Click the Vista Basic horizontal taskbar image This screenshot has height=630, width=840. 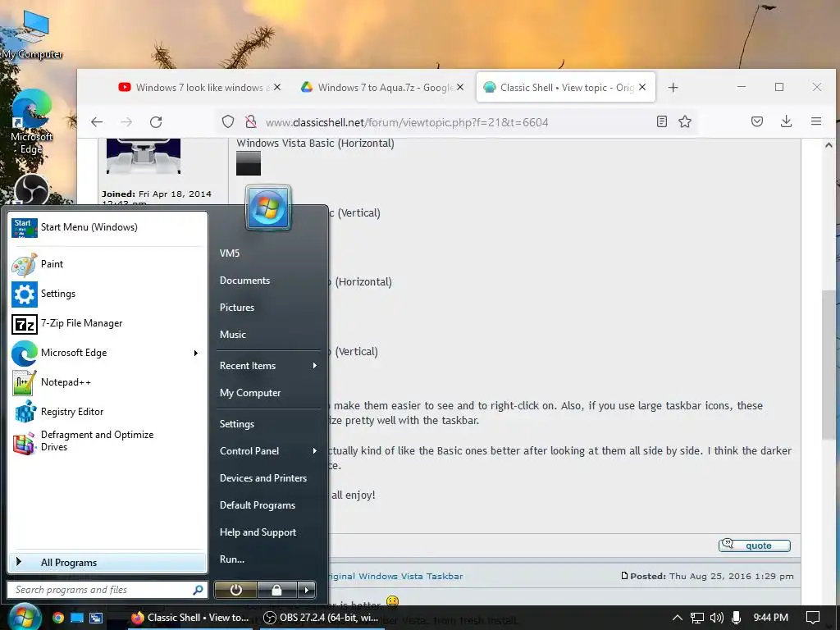pos(249,163)
